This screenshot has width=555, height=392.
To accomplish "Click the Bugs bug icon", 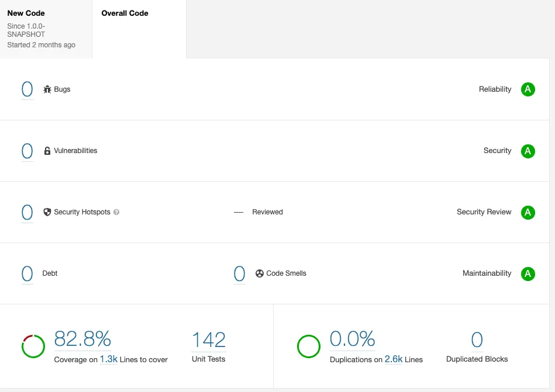I will [47, 89].
